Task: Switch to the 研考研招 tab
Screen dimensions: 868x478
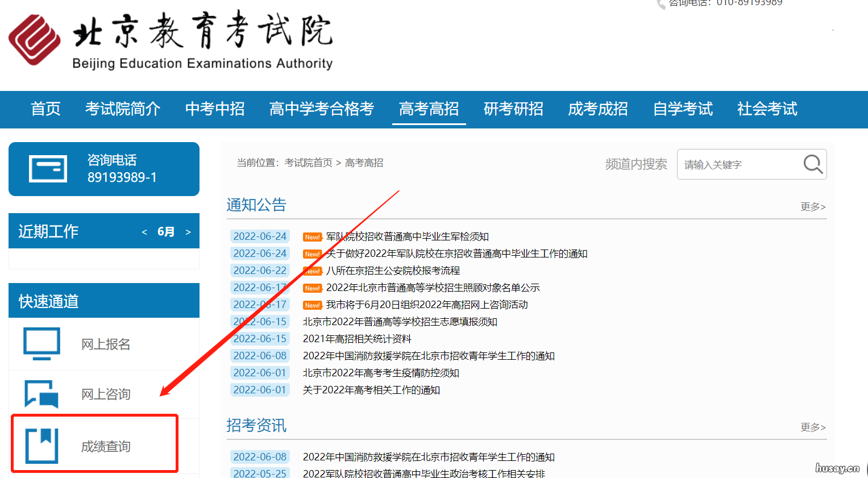Action: point(513,109)
